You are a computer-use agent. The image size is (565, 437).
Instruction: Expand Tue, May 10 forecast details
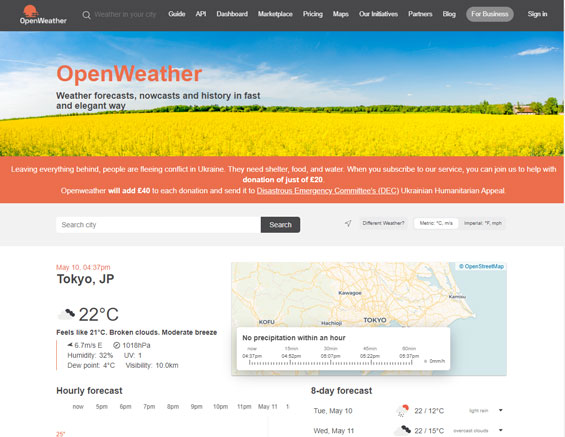[501, 410]
